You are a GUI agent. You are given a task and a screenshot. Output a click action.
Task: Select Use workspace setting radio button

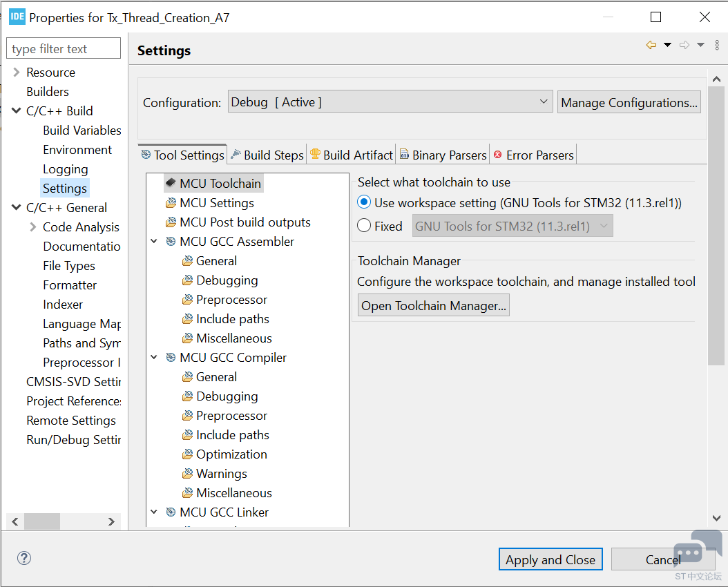(364, 202)
